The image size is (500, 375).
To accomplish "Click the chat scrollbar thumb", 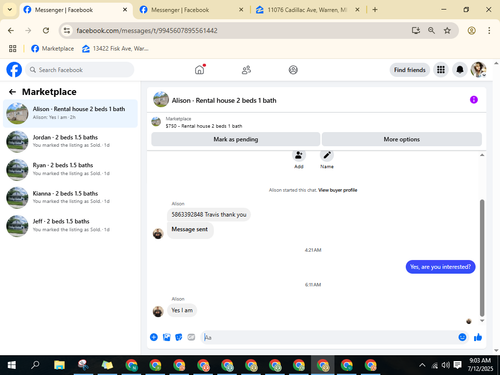I will 482,257.
